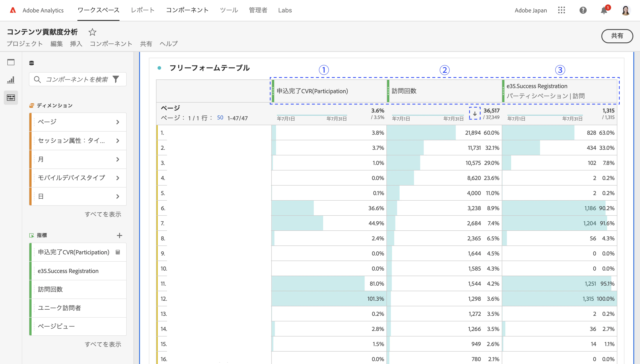Click the report suite database icon
Image resolution: width=640 pixels, height=364 pixels.
[x=32, y=63]
